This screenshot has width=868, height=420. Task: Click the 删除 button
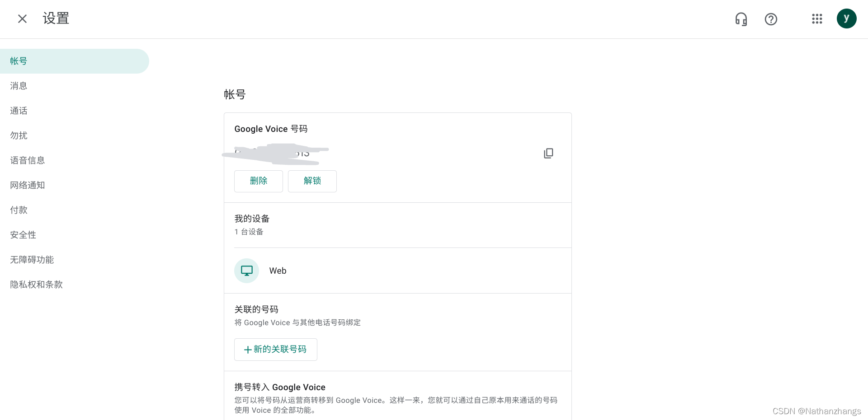coord(259,181)
